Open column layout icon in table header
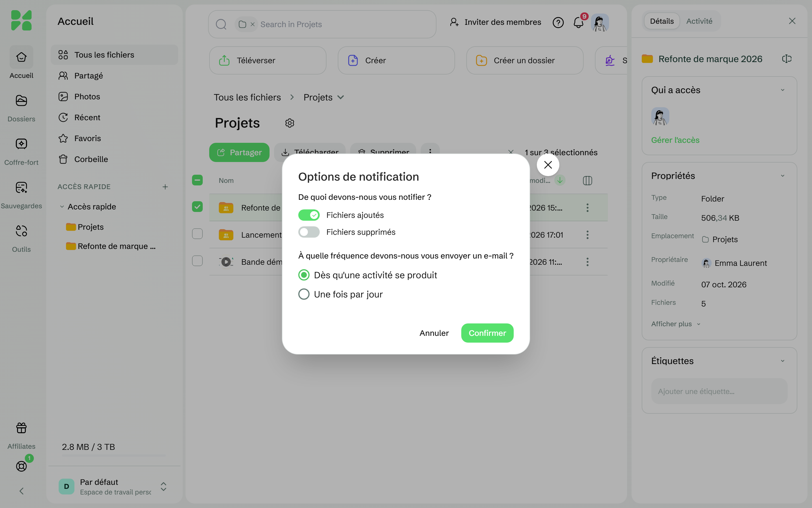 click(587, 180)
